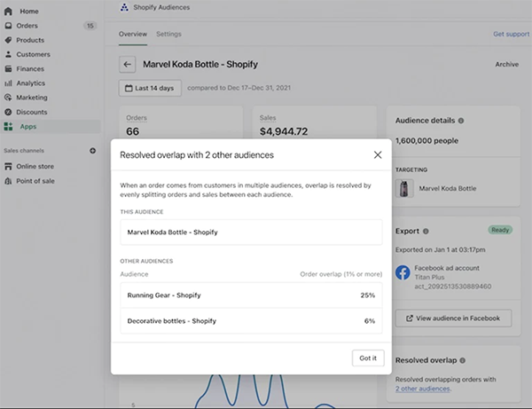The image size is (532, 409).
Task: Click the Discounts badge icon
Action: tap(8, 112)
